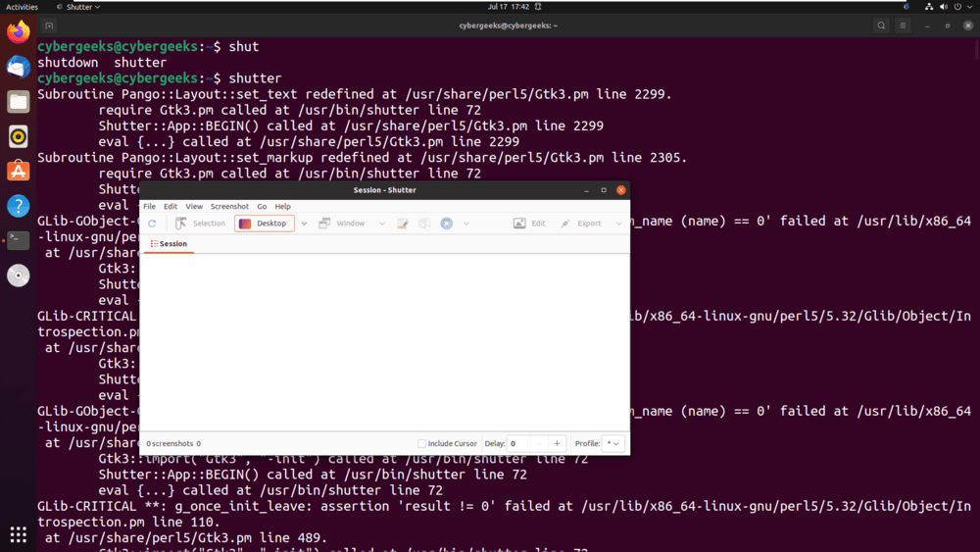Minimize the Shutter window
This screenshot has height=552, width=980.
pos(586,190)
